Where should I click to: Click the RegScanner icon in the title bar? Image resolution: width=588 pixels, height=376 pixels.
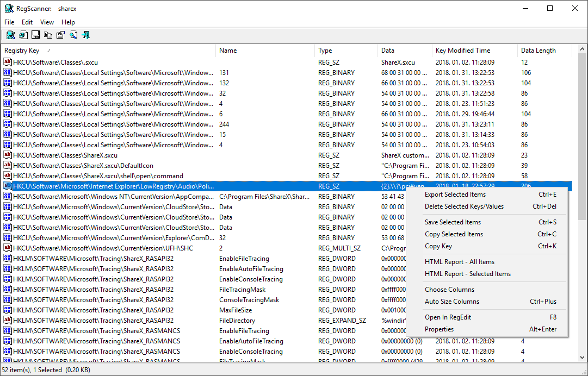tap(9, 8)
